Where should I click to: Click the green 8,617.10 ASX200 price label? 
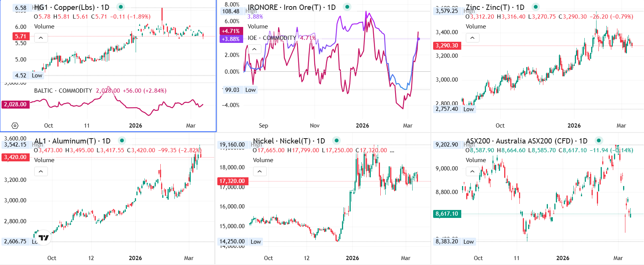(x=447, y=214)
